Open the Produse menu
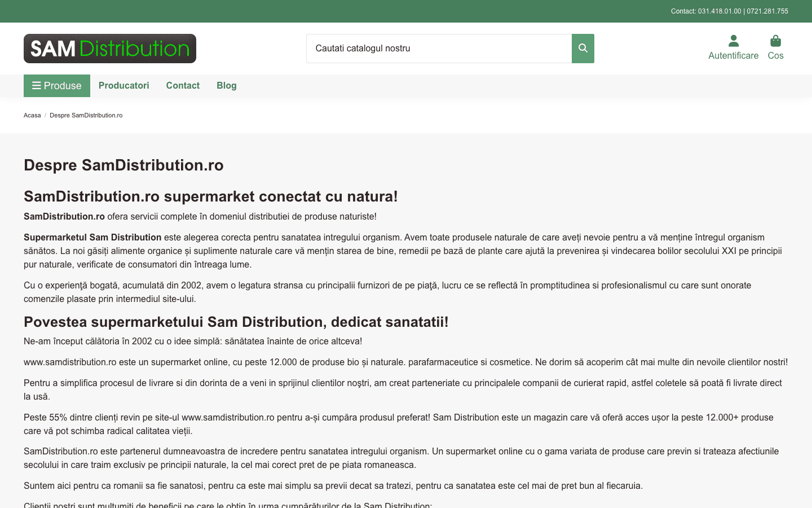Viewport: 812px width, 508px height. (57, 86)
